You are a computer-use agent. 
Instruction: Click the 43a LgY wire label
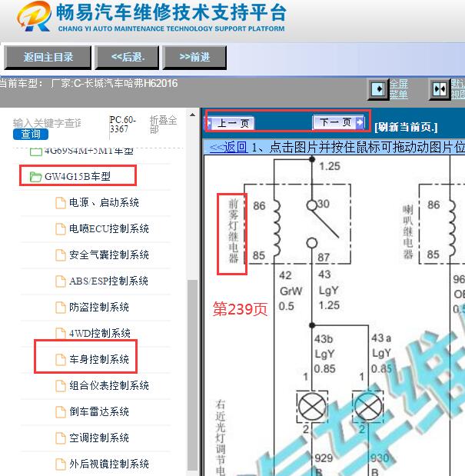[x=381, y=353]
